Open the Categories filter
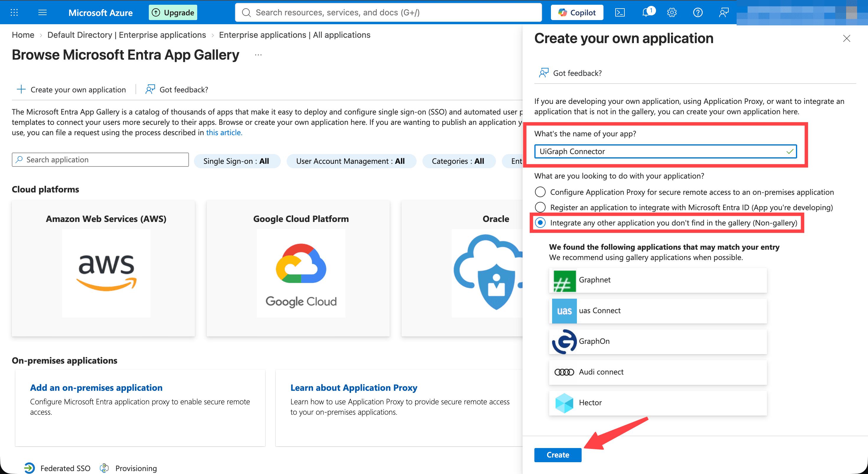The height and width of the screenshot is (474, 868). 459,161
